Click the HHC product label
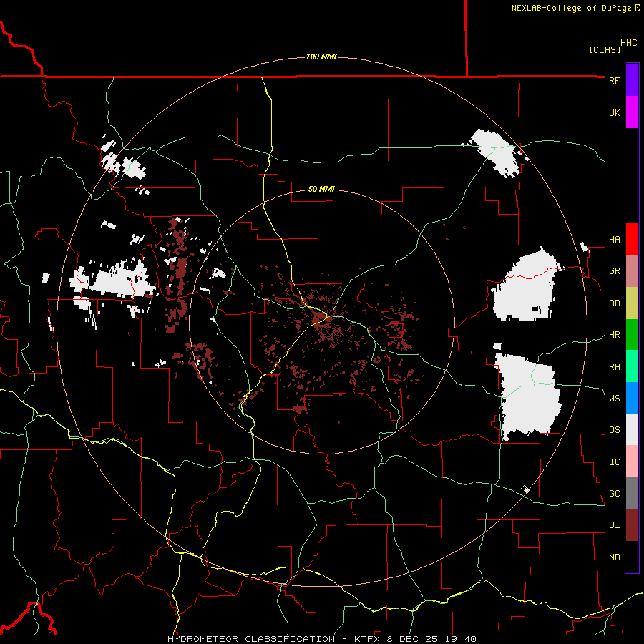This screenshot has width=644, height=644. [x=628, y=43]
